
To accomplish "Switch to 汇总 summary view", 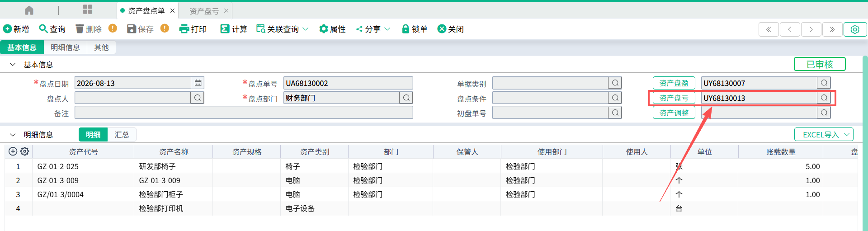I will [122, 135].
